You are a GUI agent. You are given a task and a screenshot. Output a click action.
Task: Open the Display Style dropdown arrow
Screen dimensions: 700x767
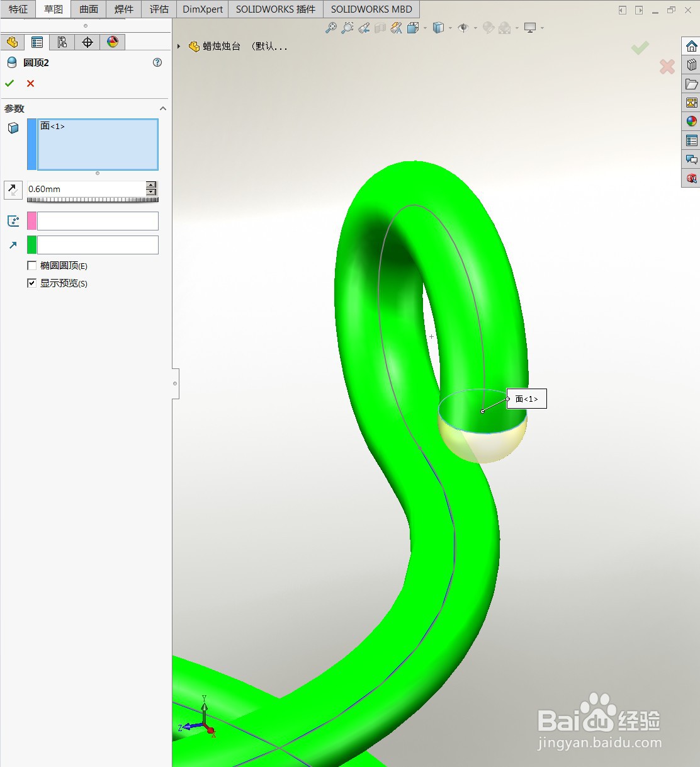point(451,28)
